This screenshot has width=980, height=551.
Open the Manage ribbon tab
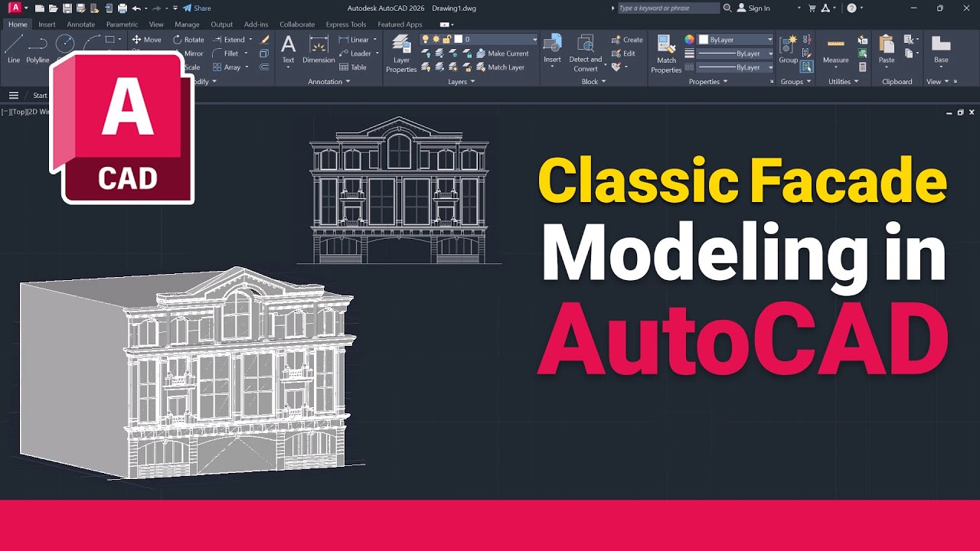point(187,24)
